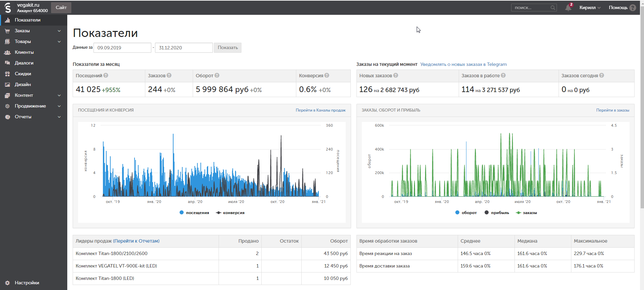The image size is (644, 290).
Task: Hide the прибыль series via legend
Action: tap(497, 213)
